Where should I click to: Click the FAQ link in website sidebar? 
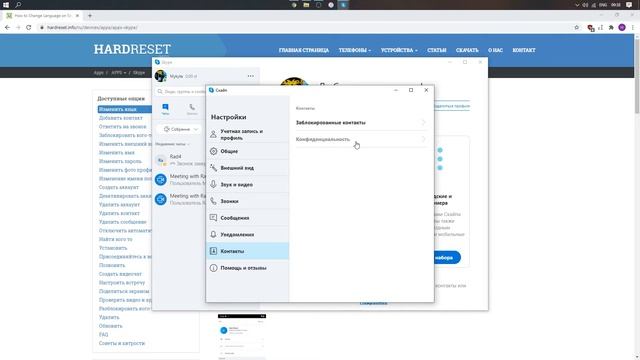(104, 334)
